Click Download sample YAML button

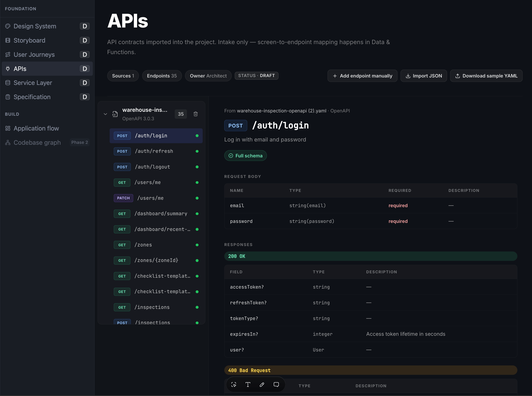coord(486,76)
